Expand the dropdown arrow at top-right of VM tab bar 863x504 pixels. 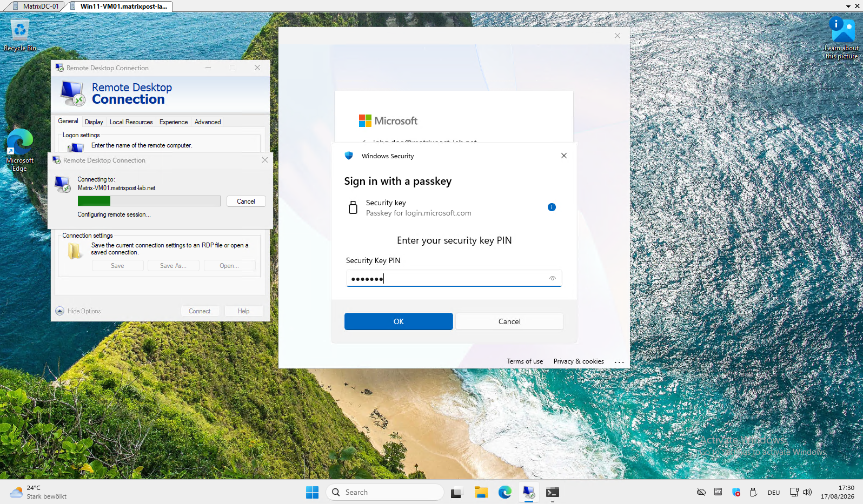click(848, 6)
